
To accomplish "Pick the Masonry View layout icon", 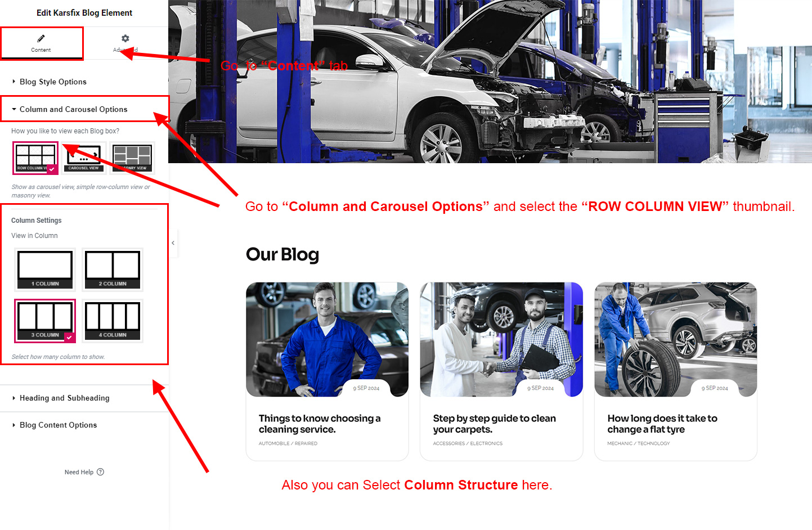I will (x=132, y=158).
